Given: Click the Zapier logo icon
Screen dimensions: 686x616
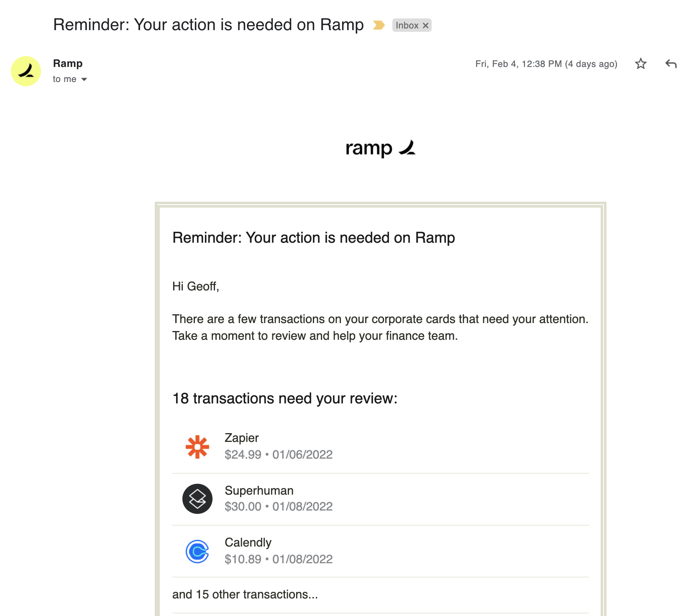Looking at the screenshot, I should [x=197, y=447].
